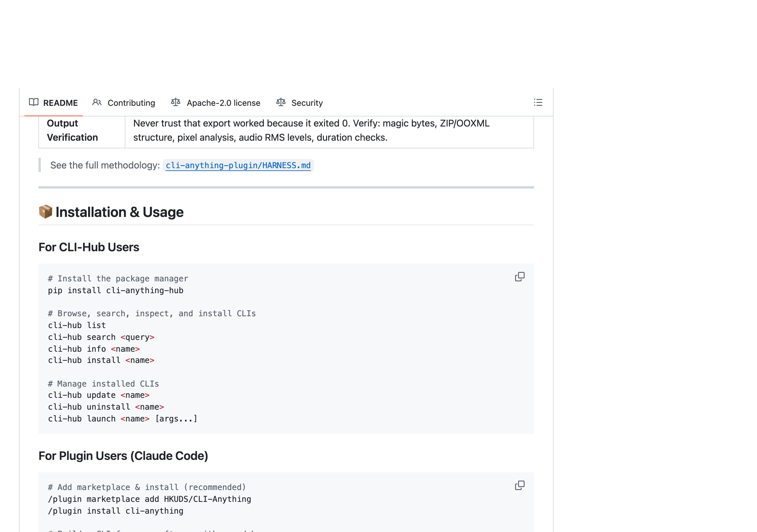Click the Contributing people icon

coord(97,102)
